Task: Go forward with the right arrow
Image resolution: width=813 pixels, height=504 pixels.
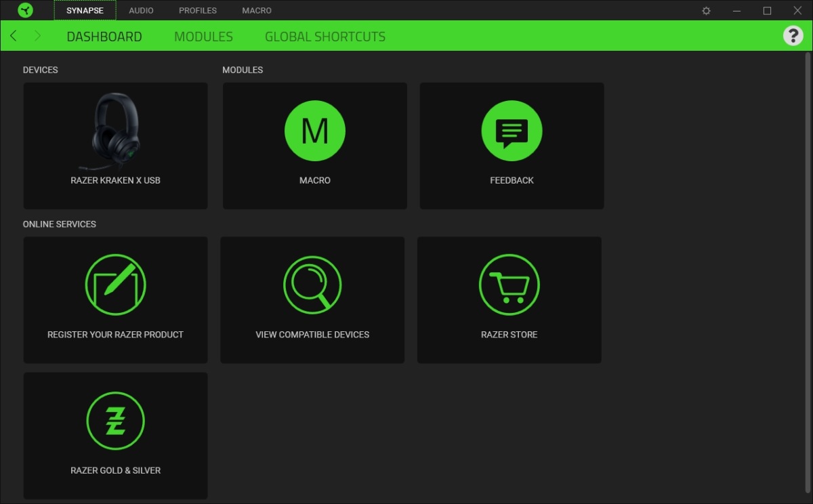Action: (37, 36)
